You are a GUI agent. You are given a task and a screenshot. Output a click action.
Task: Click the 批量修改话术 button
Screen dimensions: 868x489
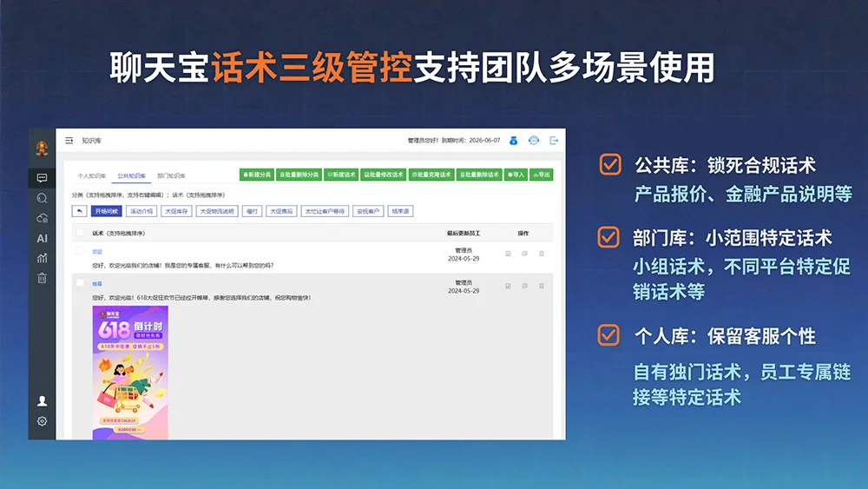[x=384, y=175]
